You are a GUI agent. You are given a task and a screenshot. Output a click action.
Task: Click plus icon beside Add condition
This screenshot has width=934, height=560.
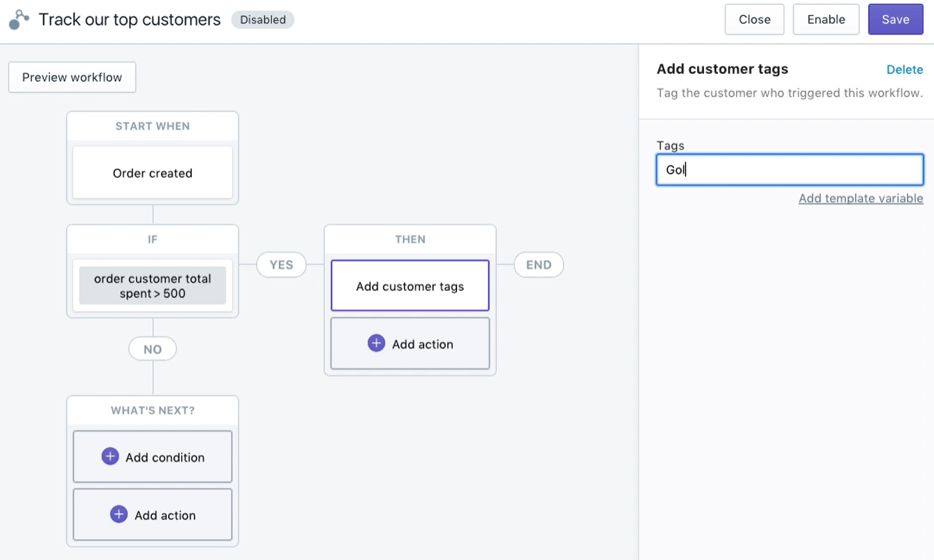point(110,456)
